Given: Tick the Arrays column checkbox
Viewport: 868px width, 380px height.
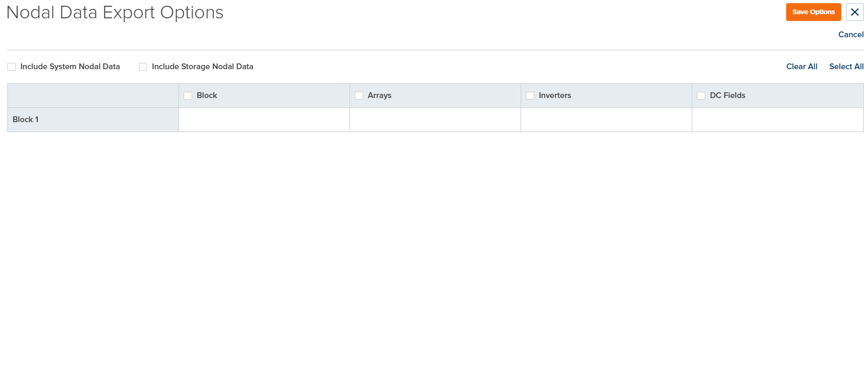Looking at the screenshot, I should (x=359, y=96).
